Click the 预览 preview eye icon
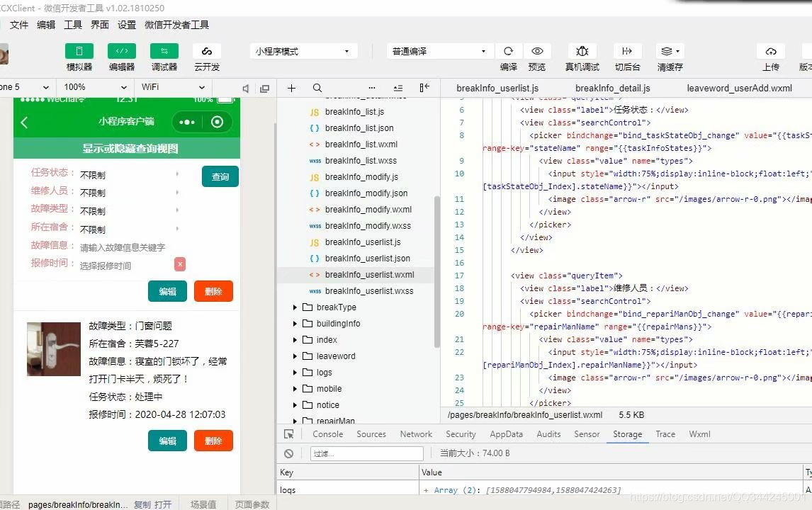This screenshot has width=812, height=510. pyautogui.click(x=537, y=51)
